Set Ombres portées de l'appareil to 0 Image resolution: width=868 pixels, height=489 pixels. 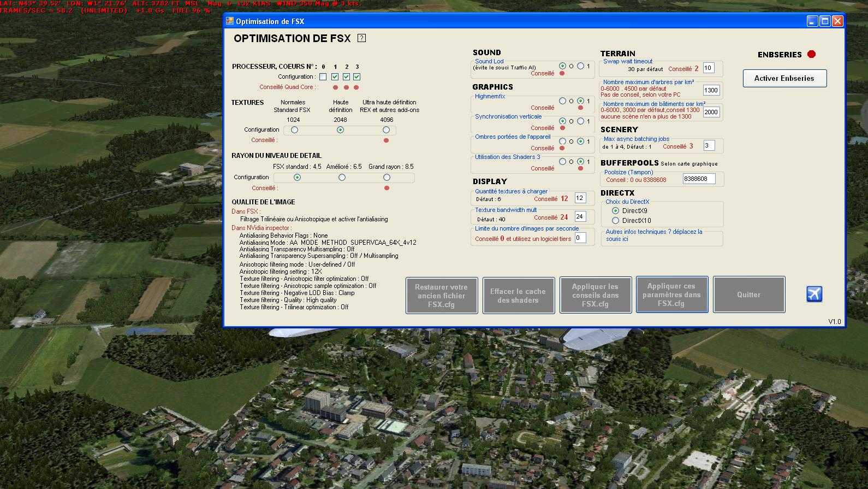click(562, 142)
